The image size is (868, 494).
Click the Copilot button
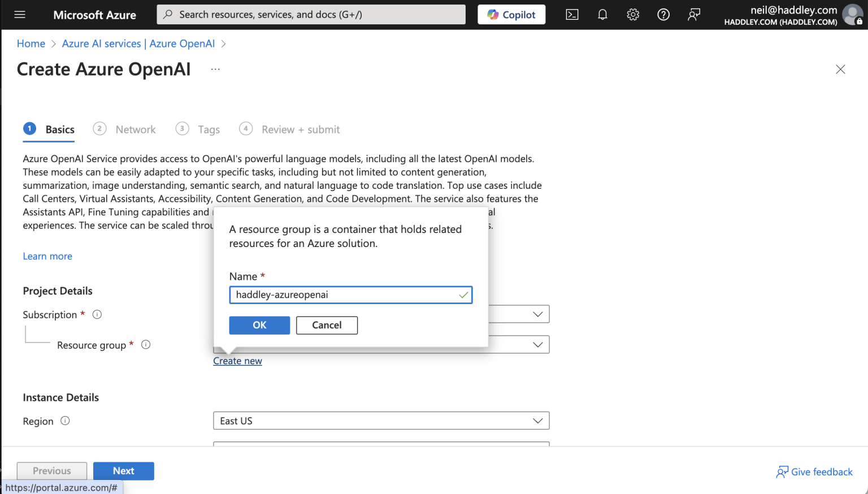tap(511, 15)
